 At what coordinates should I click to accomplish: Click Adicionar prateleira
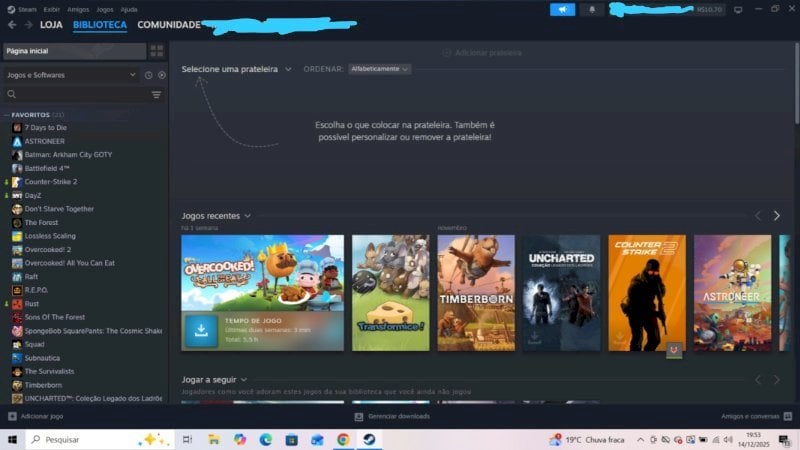pos(482,53)
